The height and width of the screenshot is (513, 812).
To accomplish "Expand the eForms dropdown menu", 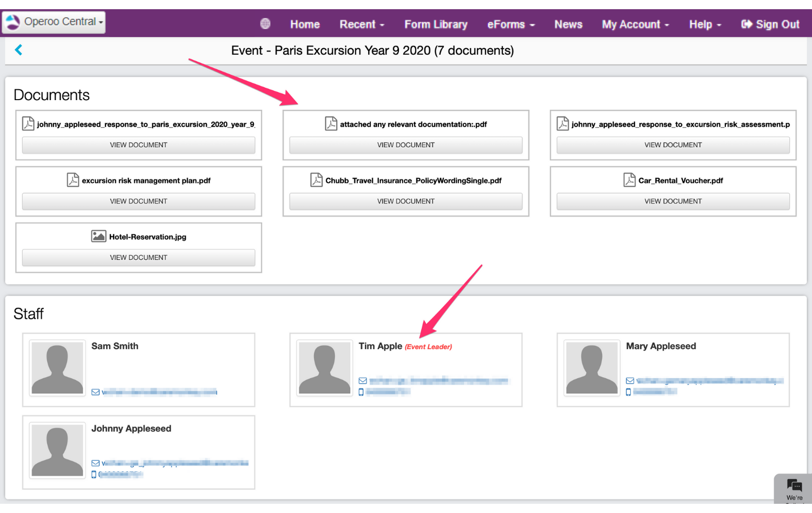I will [x=510, y=24].
